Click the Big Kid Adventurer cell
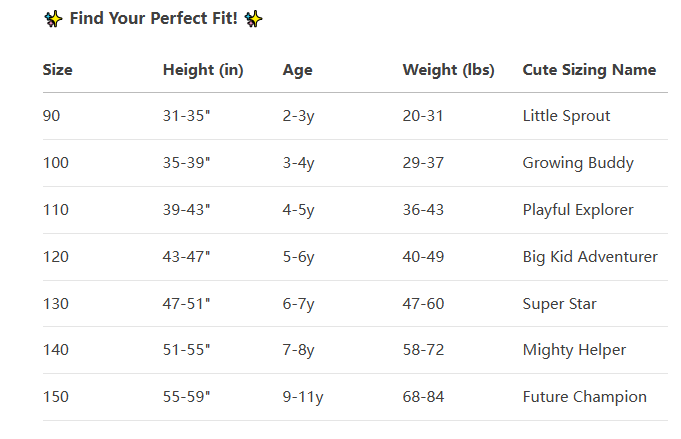Image resolution: width=681 pixels, height=439 pixels. point(590,257)
